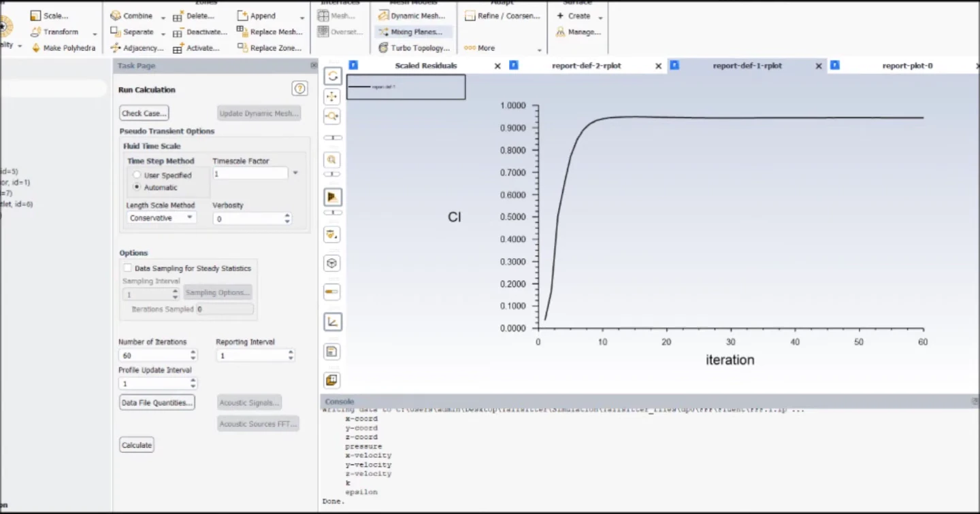Switch to the report-def-2-rplot tab
This screenshot has height=514, width=980.
[x=587, y=66]
